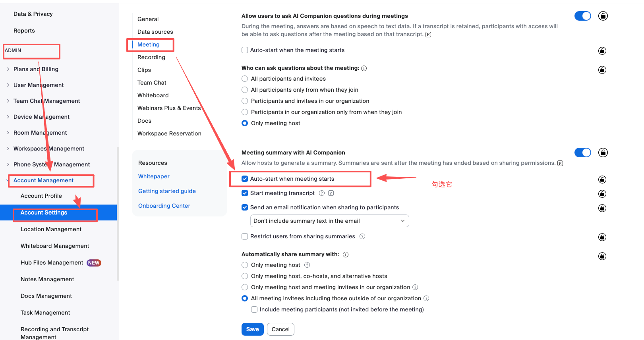644x340 pixels.
Task: Expand Plans and Billing section
Action: [x=8, y=69]
